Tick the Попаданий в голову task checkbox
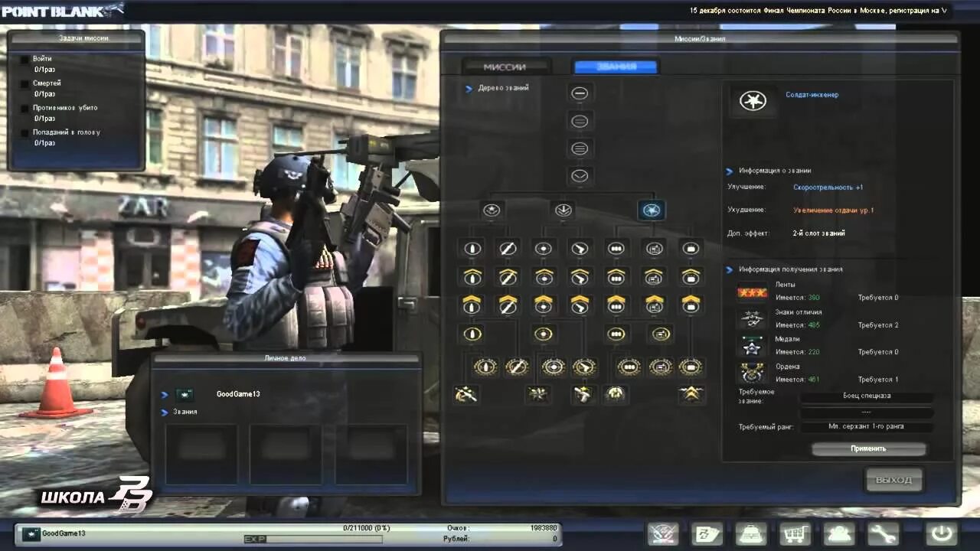This screenshot has height=551, width=980. click(24, 133)
